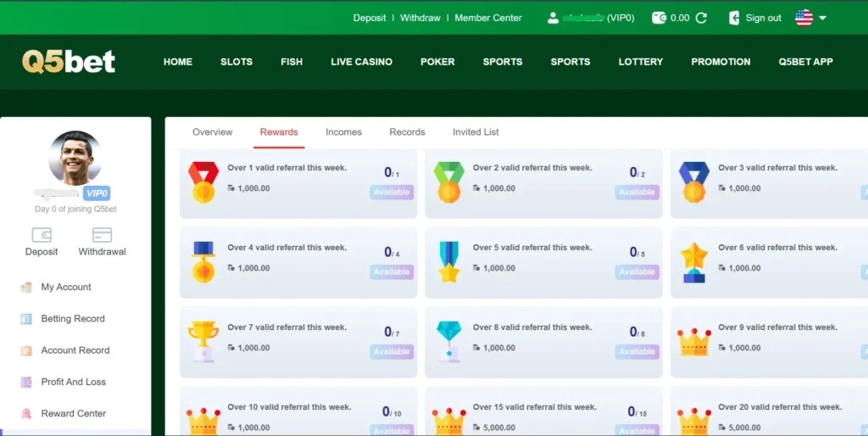Click the profile avatar picture
Screen dimensions: 868x436
tap(75, 158)
